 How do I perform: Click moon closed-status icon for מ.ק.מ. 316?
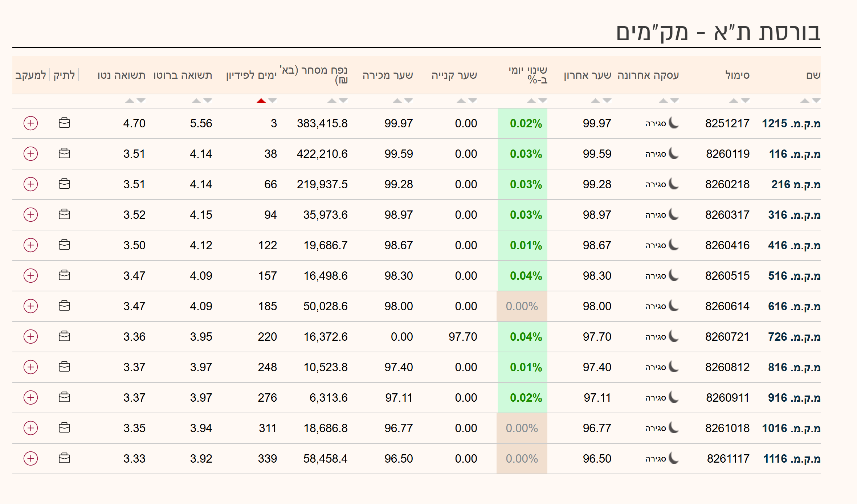674,214
